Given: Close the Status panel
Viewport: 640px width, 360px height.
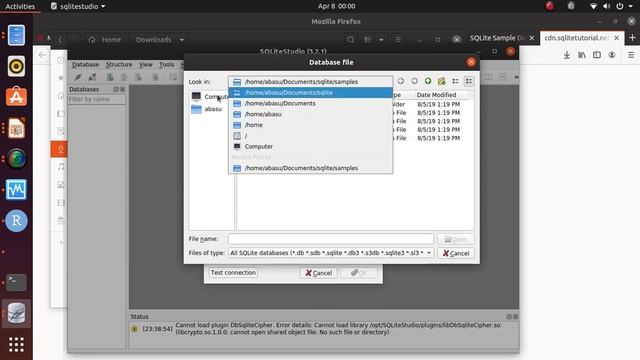Looking at the screenshot, I should (515, 316).
